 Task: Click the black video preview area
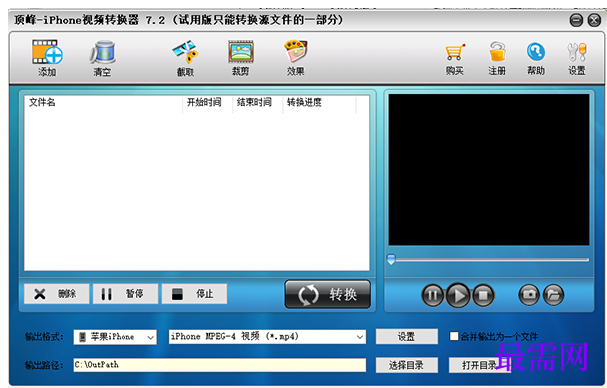[489, 170]
